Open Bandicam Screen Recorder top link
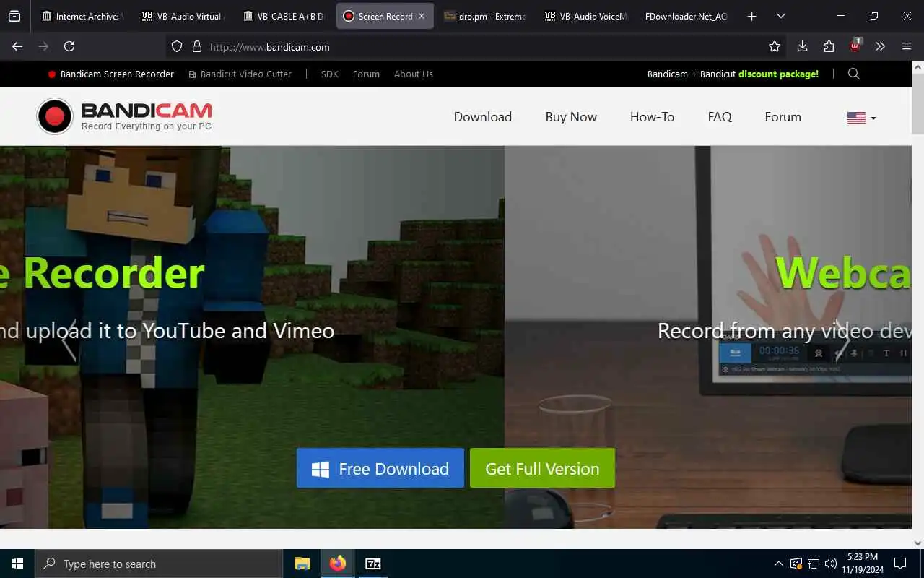The width and height of the screenshot is (924, 578). pyautogui.click(x=111, y=74)
